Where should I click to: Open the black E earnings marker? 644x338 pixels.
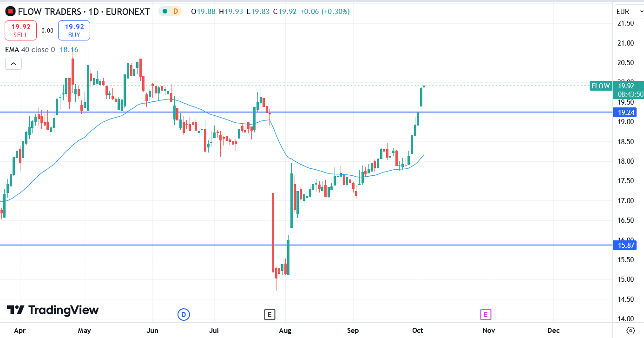[x=269, y=315]
